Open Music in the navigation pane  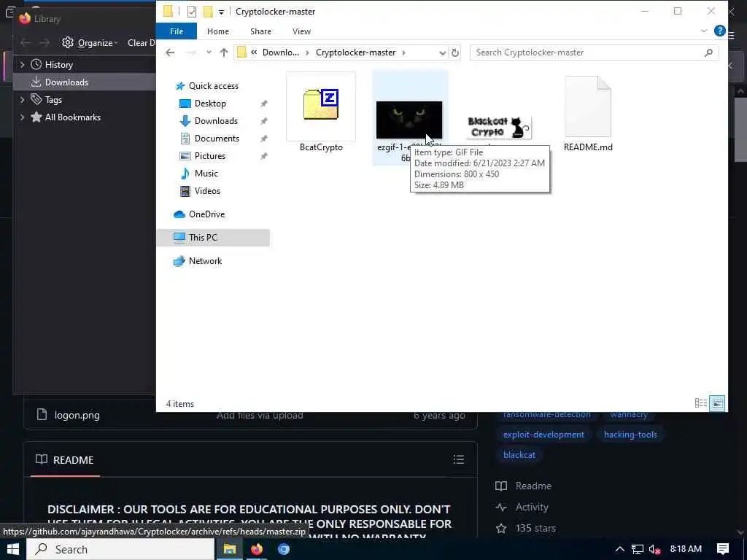(x=206, y=174)
